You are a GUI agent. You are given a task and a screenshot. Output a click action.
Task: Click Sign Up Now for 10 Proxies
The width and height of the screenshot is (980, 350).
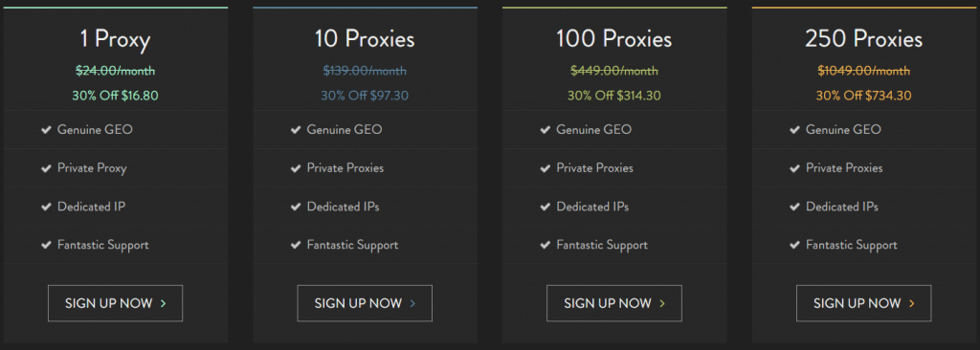tap(365, 303)
